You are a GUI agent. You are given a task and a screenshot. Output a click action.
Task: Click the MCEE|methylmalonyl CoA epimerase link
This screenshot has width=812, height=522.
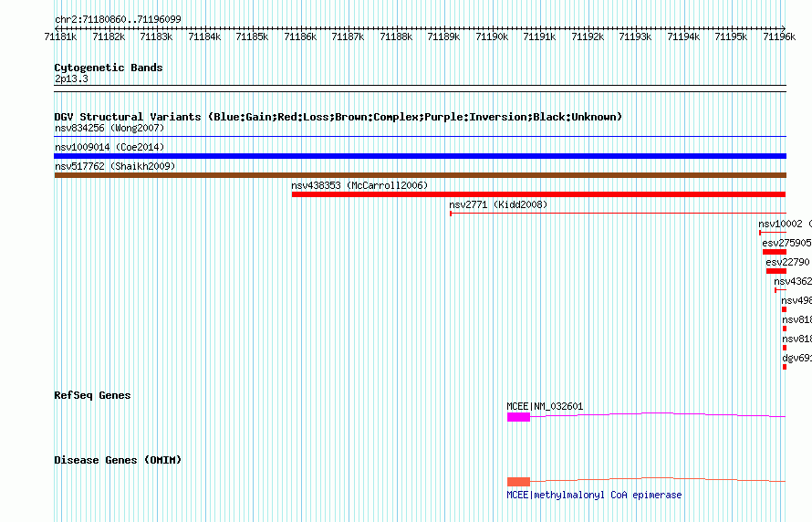594,495
